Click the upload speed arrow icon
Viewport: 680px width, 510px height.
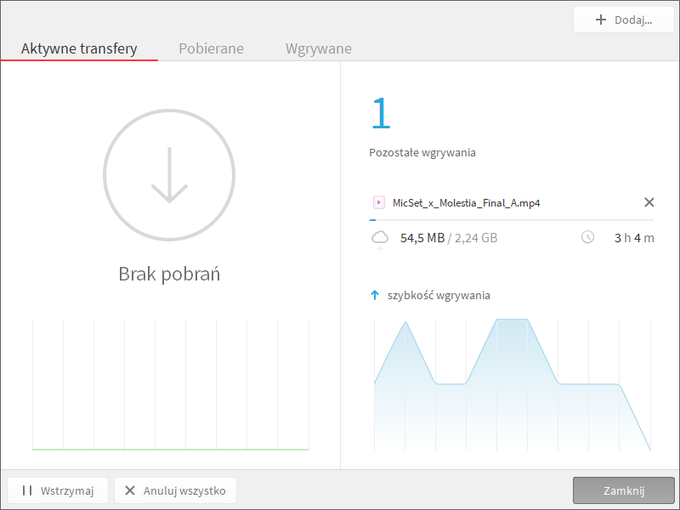pos(375,295)
